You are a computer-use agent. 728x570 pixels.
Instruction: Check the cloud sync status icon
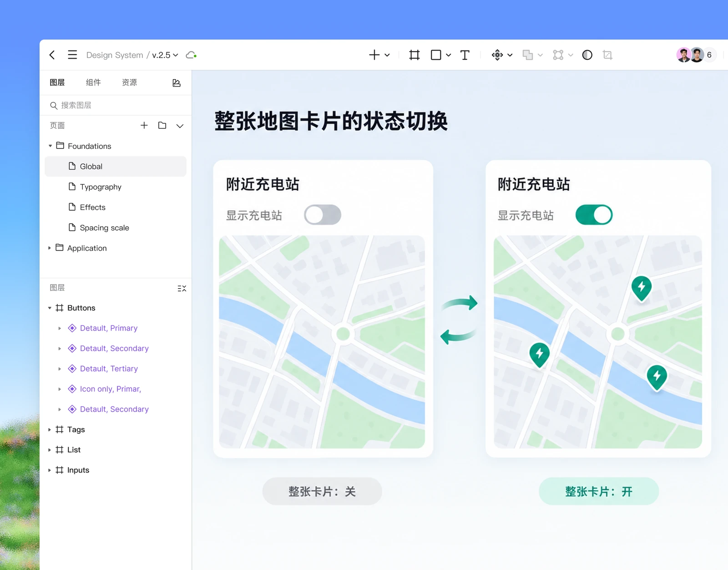pos(191,55)
